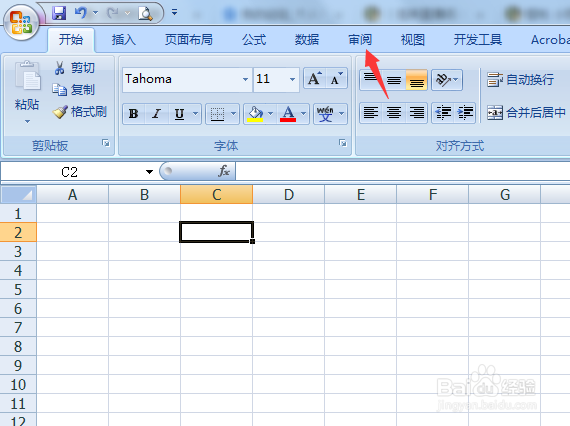The height and width of the screenshot is (426, 570).
Task: Open the 页面布局 ribbon tab
Action: pyautogui.click(x=189, y=39)
